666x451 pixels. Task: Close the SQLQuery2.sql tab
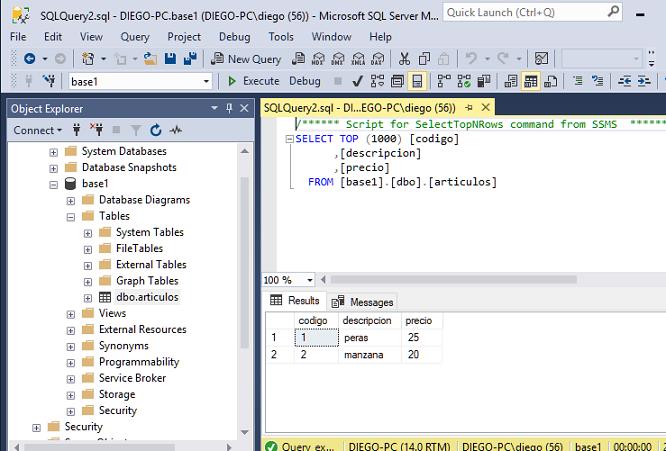485,107
